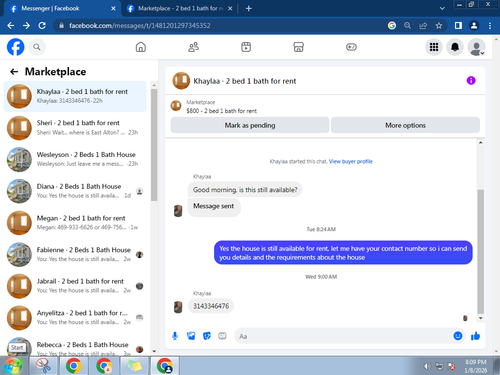Click the message input field Aa

pyautogui.click(x=343, y=336)
